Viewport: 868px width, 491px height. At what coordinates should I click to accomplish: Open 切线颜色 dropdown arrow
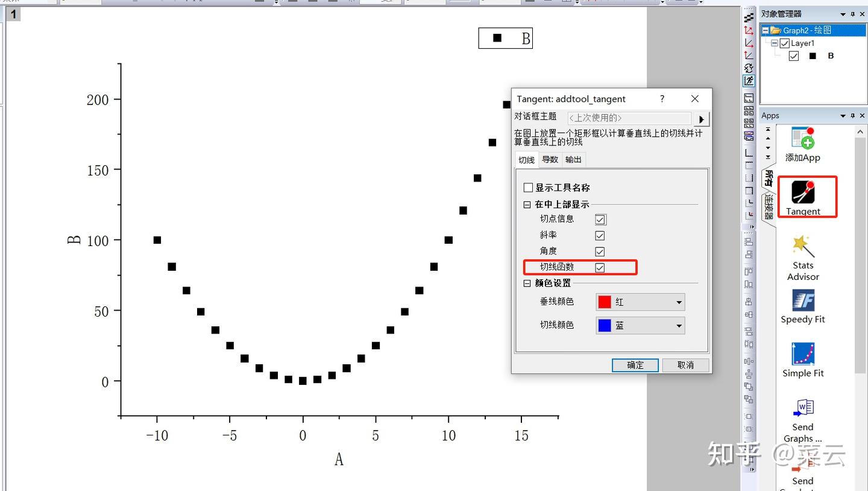[x=679, y=326]
